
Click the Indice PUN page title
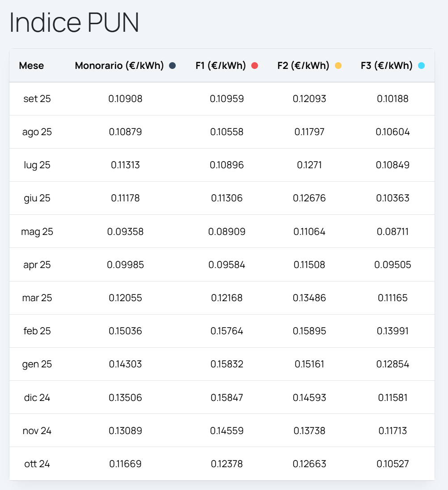pos(74,22)
